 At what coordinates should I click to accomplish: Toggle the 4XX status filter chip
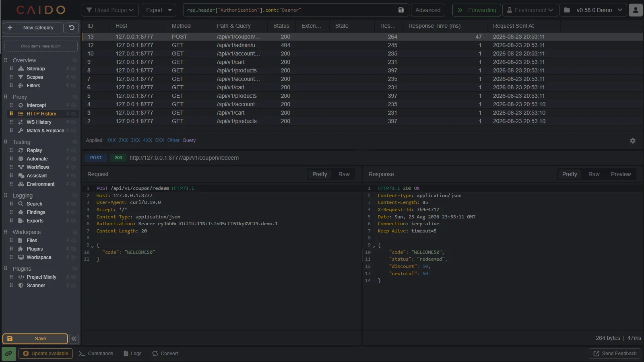coord(148,140)
